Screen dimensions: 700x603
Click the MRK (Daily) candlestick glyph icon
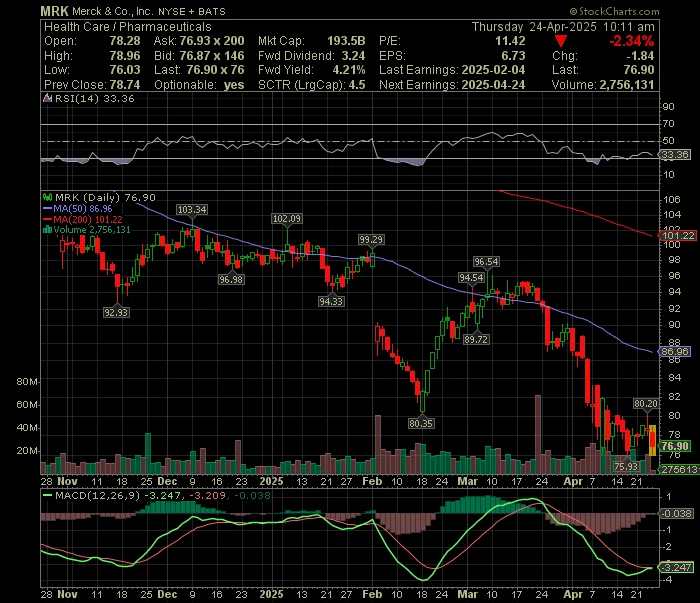(47, 197)
